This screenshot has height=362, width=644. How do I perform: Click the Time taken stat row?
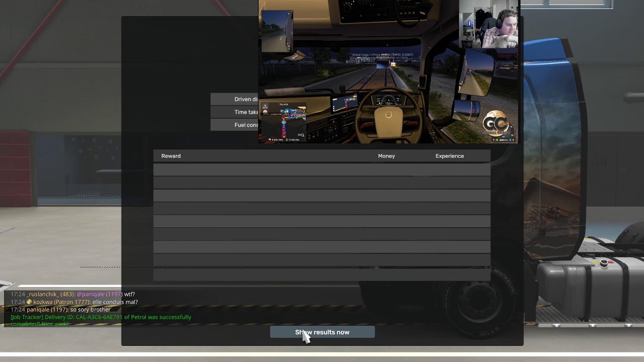(234, 112)
